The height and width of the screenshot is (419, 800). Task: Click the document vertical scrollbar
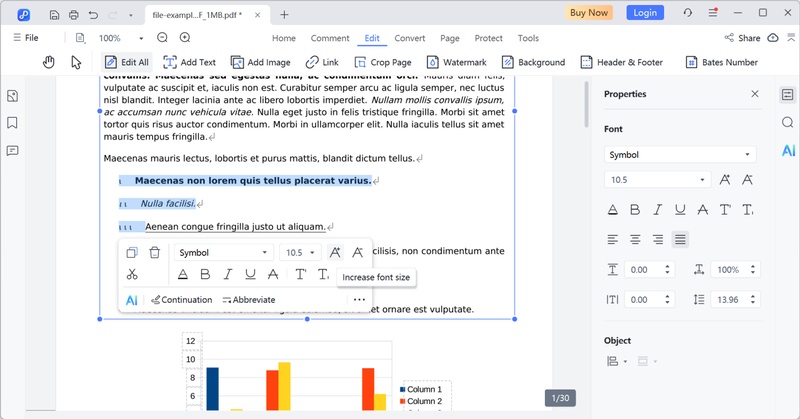(587, 105)
